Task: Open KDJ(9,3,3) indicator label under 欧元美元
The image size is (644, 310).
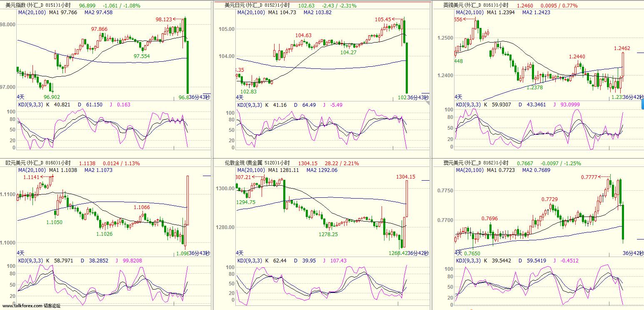Action: (x=30, y=260)
